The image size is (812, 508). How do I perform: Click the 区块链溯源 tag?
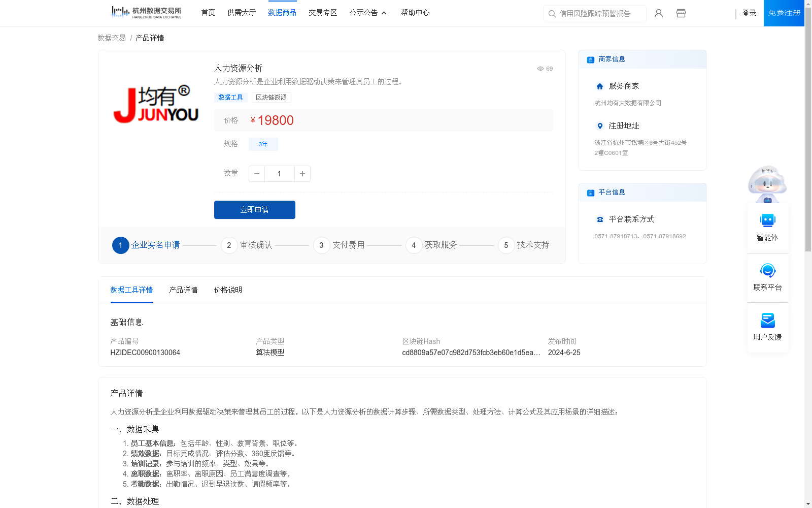[x=271, y=98]
